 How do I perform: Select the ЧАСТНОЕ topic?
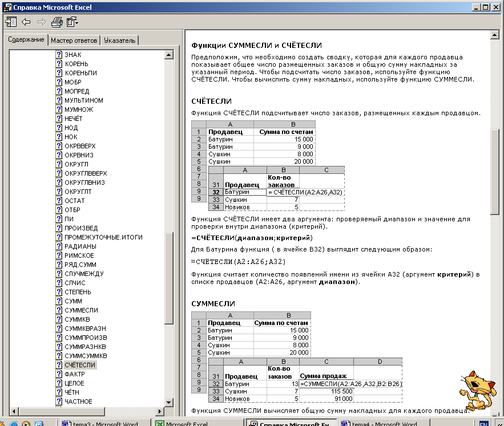(x=78, y=401)
